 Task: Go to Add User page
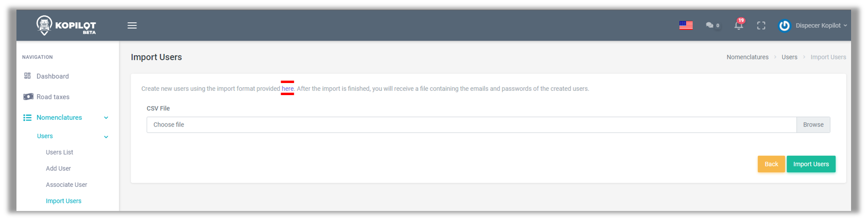[59, 168]
